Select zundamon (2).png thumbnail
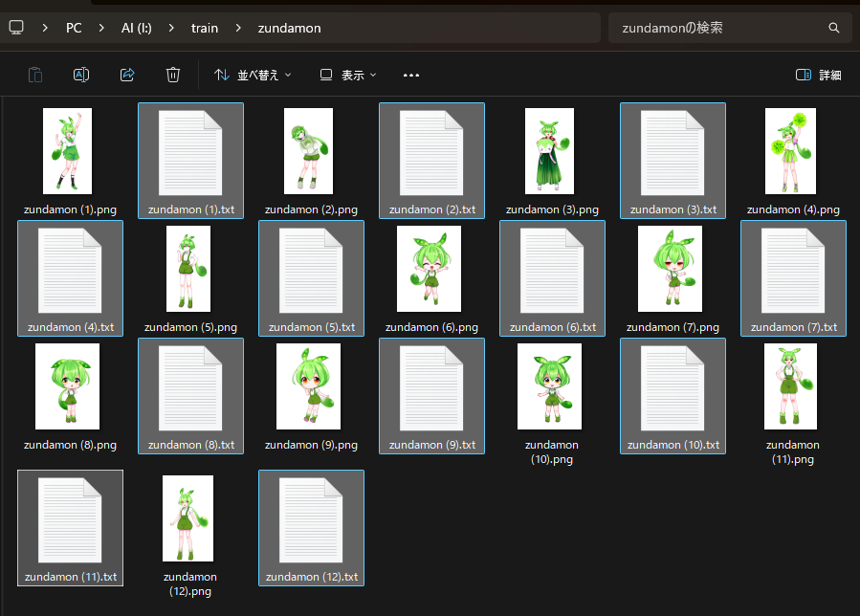The width and height of the screenshot is (860, 616). pos(308,151)
